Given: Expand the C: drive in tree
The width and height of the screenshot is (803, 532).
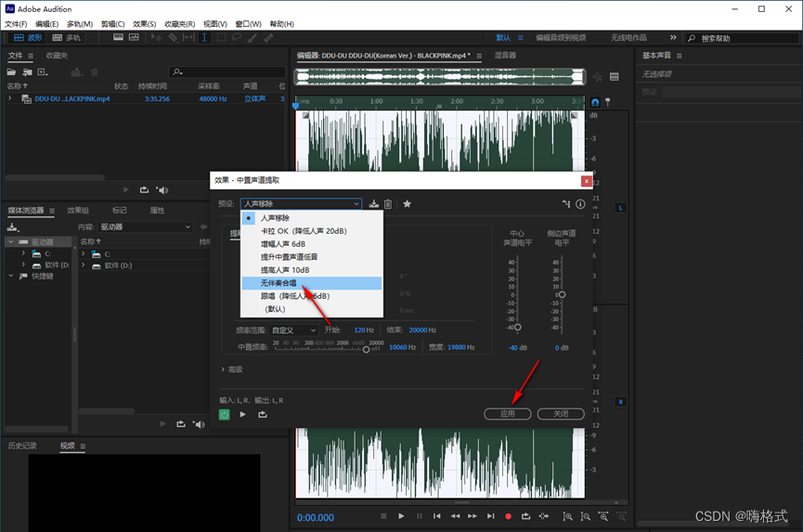Looking at the screenshot, I should 23,253.
